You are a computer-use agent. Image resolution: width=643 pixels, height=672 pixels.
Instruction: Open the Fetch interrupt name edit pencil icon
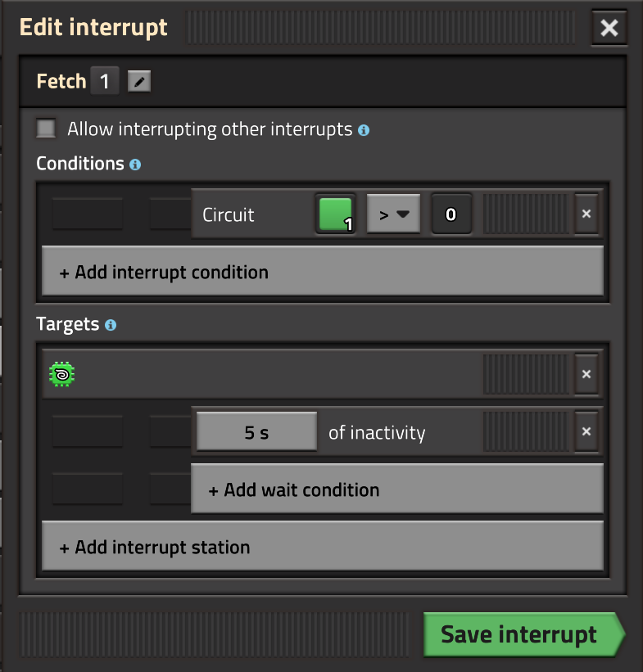click(x=138, y=80)
